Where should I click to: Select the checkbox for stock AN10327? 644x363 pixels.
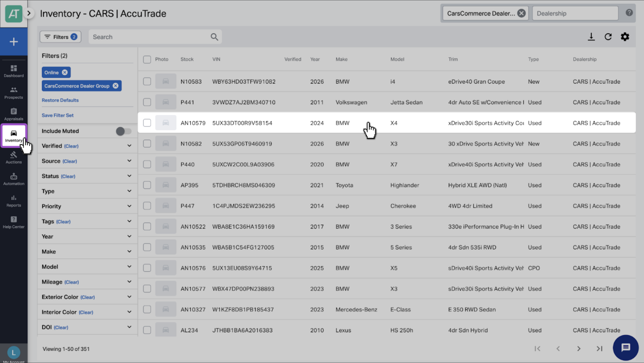point(147,309)
